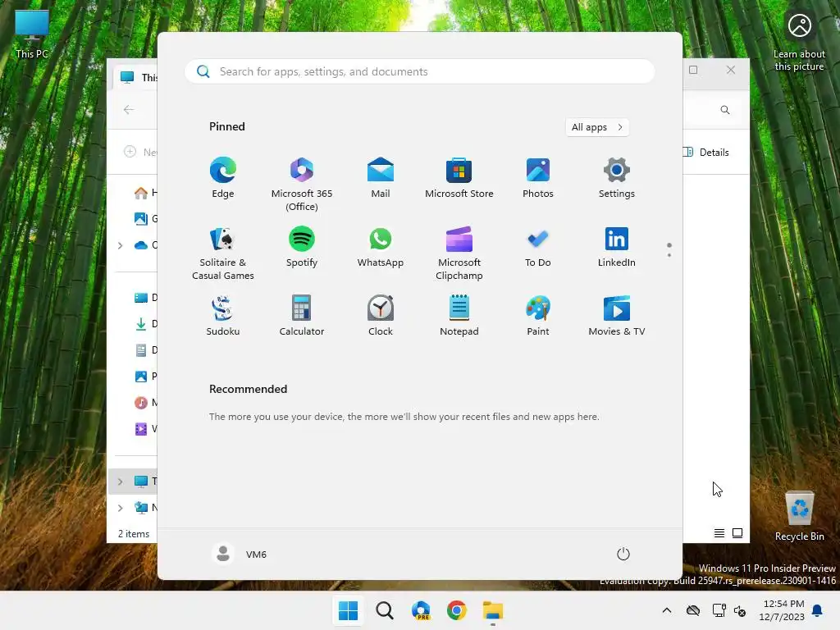Click Details in File Explorer
Screen dimensions: 840x630
tap(705, 152)
